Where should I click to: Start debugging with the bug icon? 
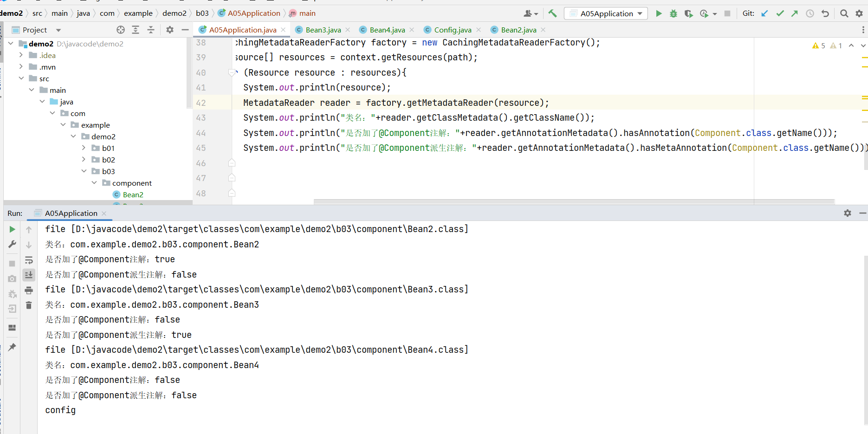coord(674,13)
